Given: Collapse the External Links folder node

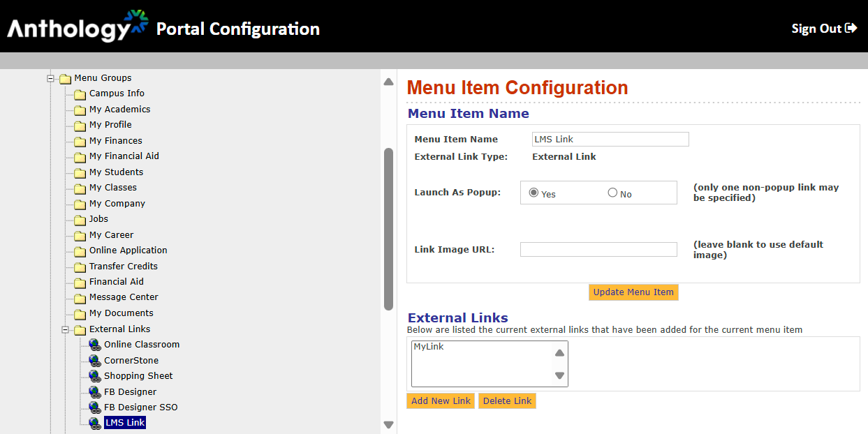Looking at the screenshot, I should pos(66,329).
